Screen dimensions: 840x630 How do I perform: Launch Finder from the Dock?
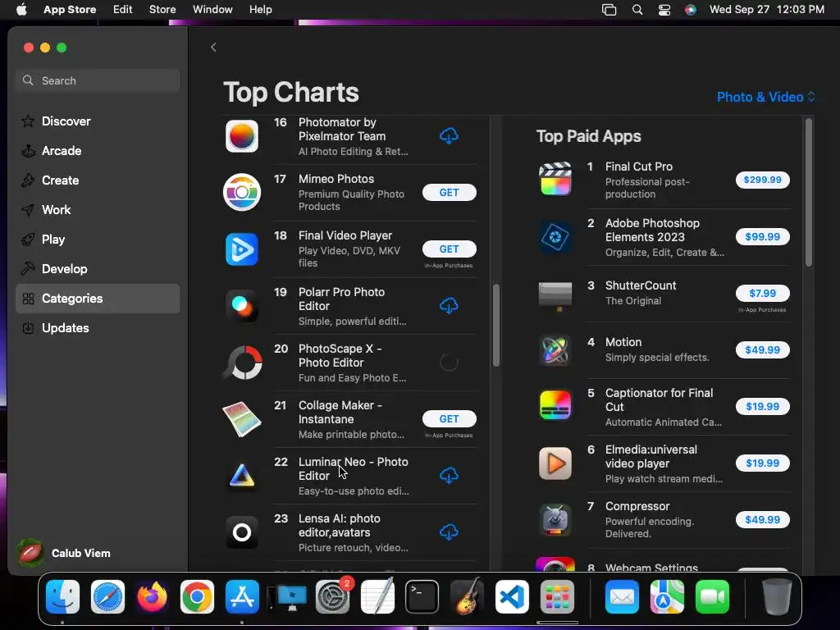[x=62, y=597]
